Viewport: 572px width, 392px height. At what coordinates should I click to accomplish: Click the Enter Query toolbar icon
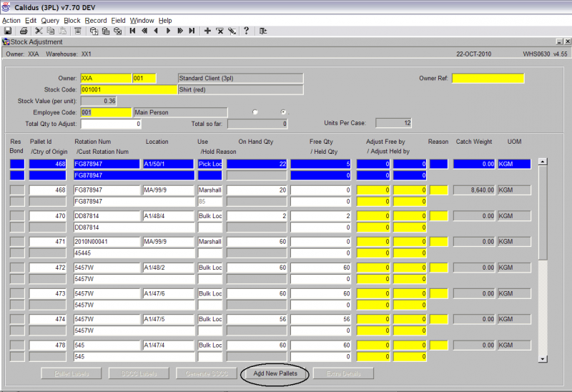coord(94,31)
